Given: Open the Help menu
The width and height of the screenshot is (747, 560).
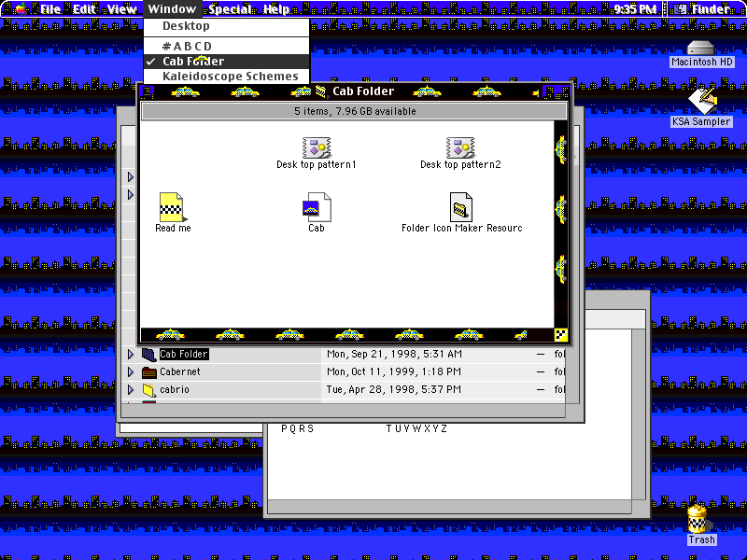Looking at the screenshot, I should pos(276,9).
